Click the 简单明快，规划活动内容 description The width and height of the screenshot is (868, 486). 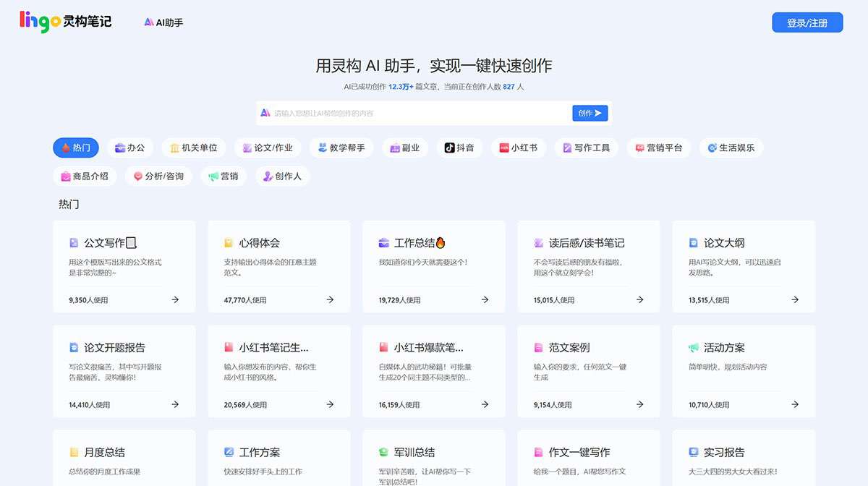[728, 367]
